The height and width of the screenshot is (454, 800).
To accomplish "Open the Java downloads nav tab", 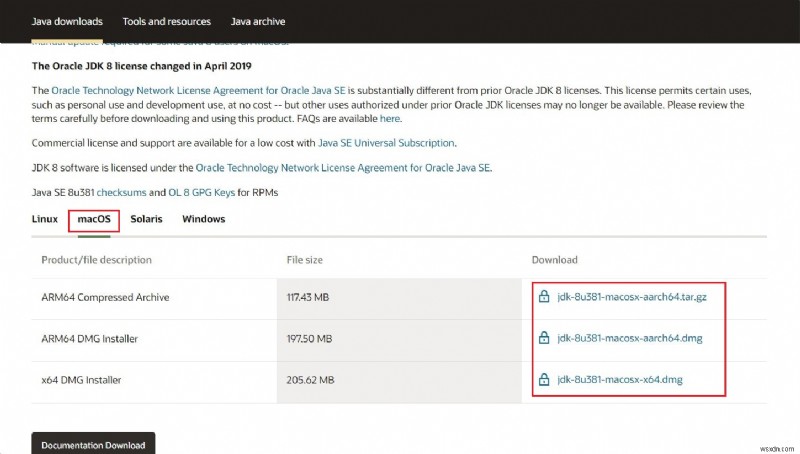I will (x=67, y=21).
